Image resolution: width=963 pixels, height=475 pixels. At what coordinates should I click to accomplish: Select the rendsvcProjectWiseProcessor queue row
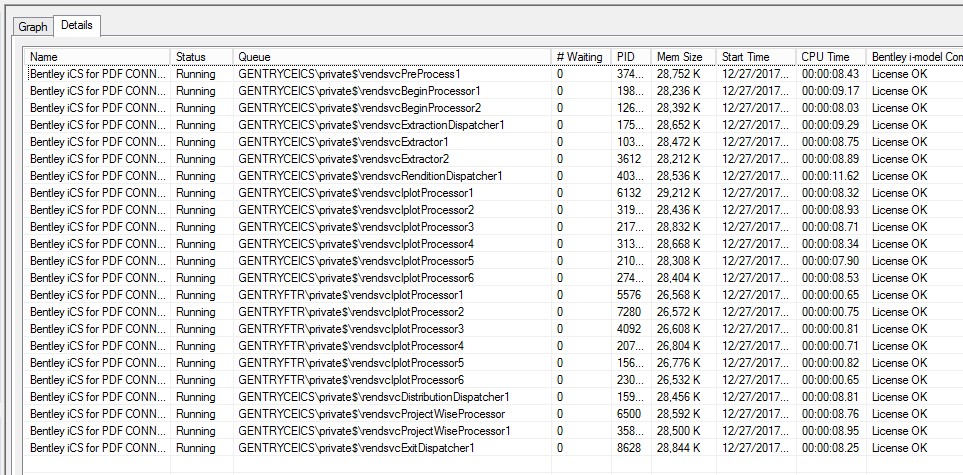494,414
